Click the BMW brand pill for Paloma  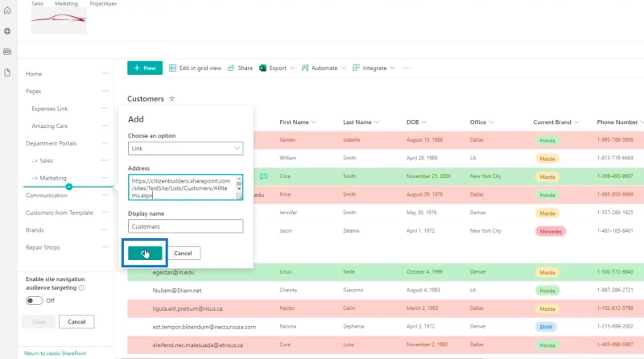(x=546, y=327)
